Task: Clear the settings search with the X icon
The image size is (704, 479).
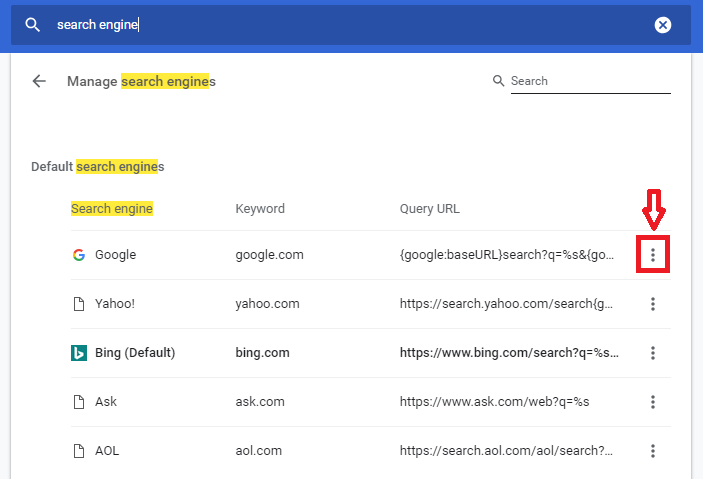Action: (x=662, y=25)
